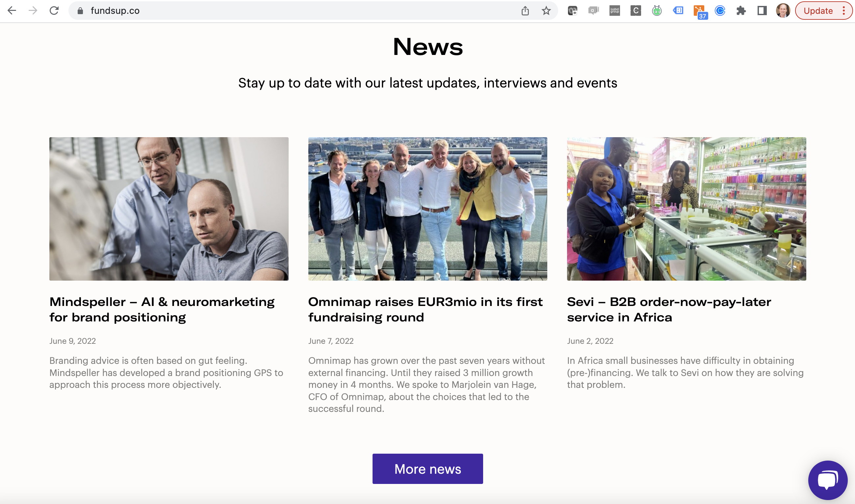The image size is (855, 504).
Task: Open the Chrome three-dot menu
Action: 844,11
